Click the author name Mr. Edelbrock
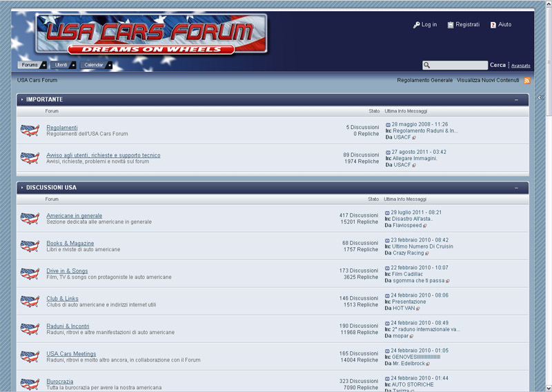The width and height of the screenshot is (552, 392). pos(409,364)
